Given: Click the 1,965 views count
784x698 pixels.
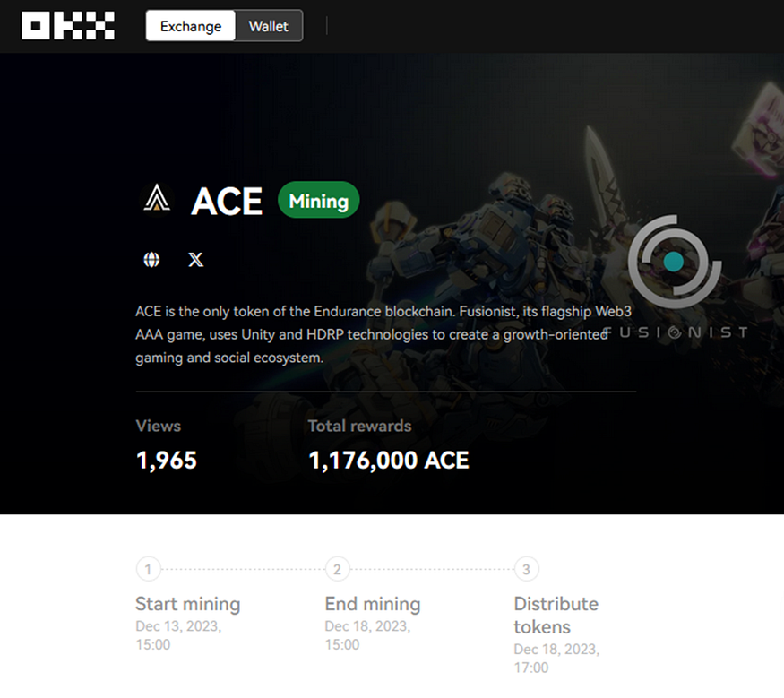Looking at the screenshot, I should (167, 460).
